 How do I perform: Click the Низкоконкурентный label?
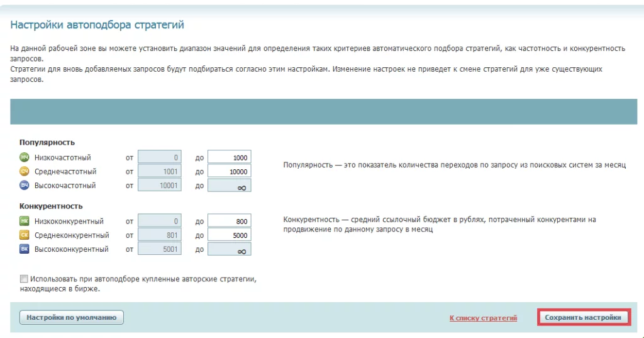coord(69,221)
